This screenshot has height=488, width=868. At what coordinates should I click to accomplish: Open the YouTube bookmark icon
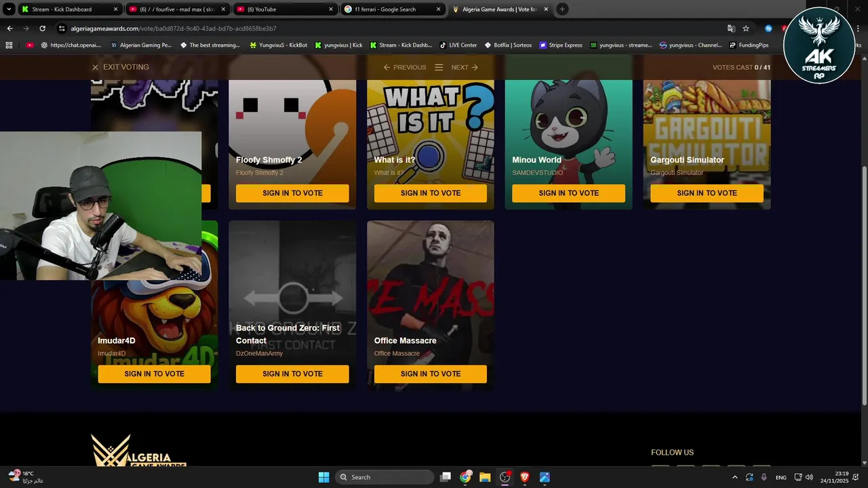(30, 45)
